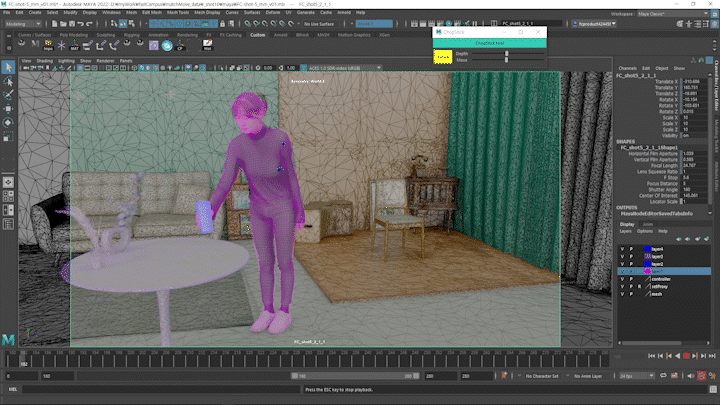The width and height of the screenshot is (720, 405).
Task: Click the Hist shelf icon
Action: click(208, 45)
